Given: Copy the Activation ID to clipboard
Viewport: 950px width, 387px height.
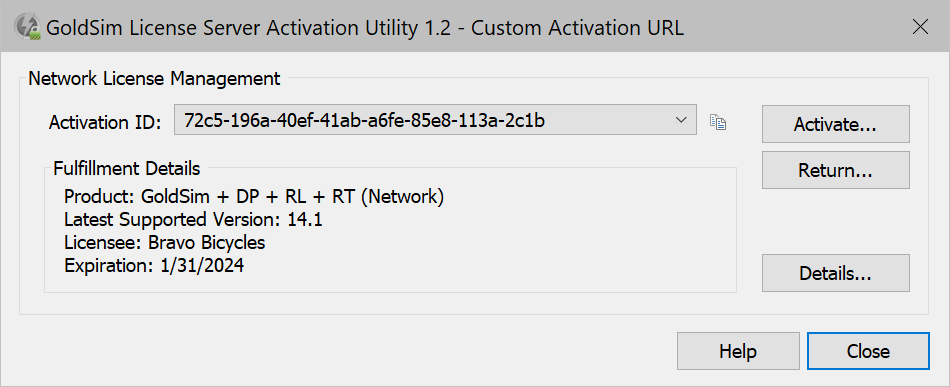Looking at the screenshot, I should 718,122.
